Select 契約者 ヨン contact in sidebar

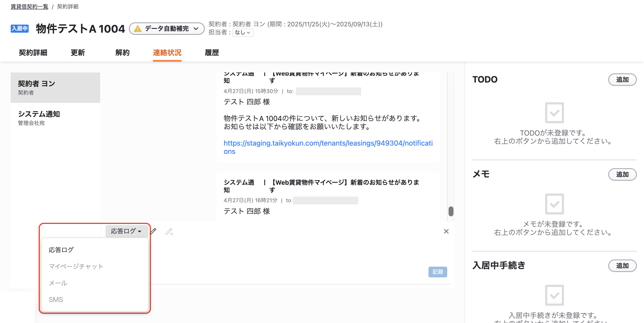click(55, 87)
